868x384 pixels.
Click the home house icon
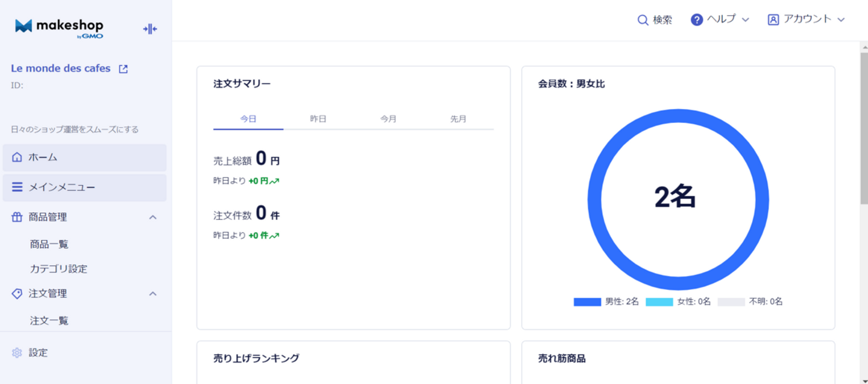[x=17, y=157]
